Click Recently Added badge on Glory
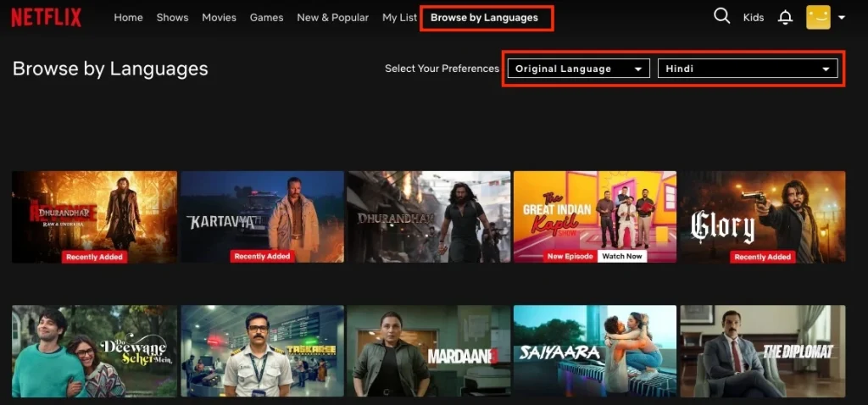The height and width of the screenshot is (405, 868). [x=762, y=257]
